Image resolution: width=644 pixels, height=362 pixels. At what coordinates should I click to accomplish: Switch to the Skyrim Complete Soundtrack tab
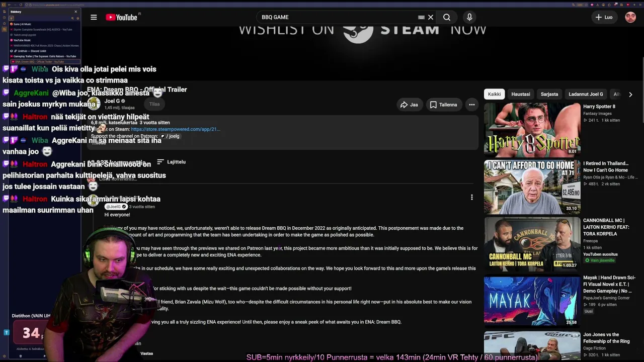[44, 30]
